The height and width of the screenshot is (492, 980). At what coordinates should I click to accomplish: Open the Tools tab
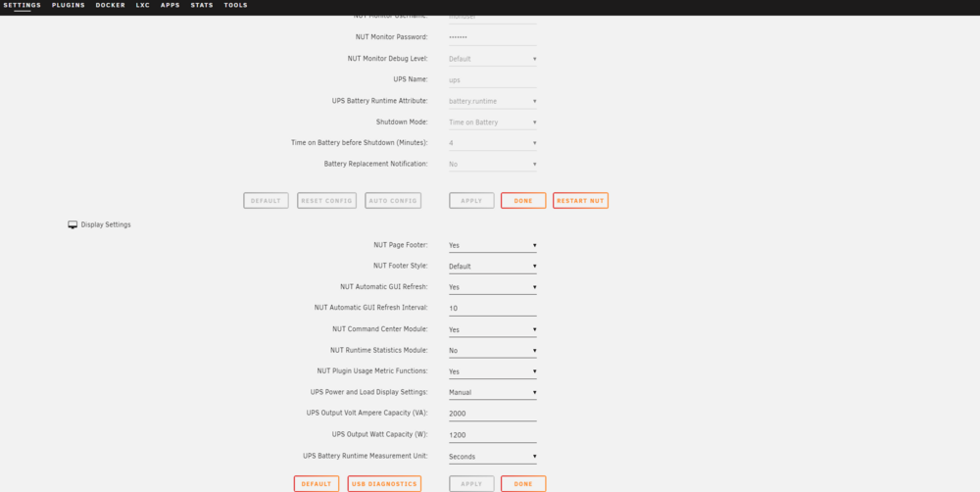235,5
